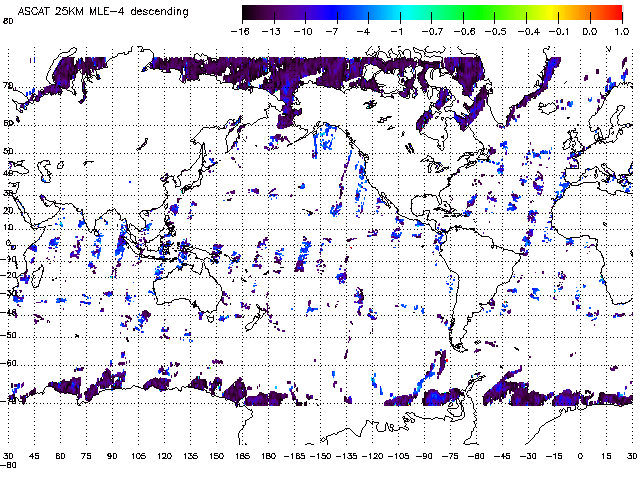Click color scale label '-1'

tap(396, 32)
